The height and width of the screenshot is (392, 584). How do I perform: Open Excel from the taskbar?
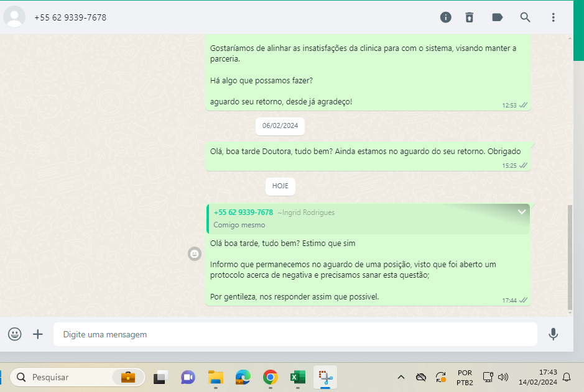[297, 377]
